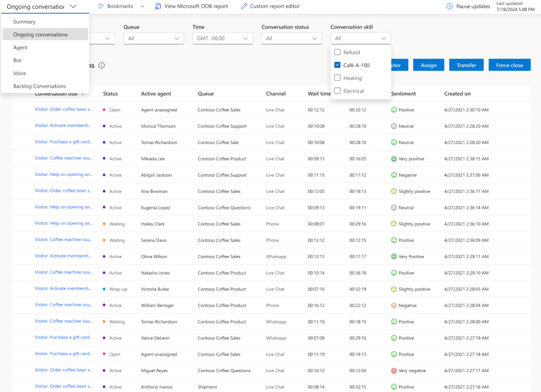Click the Positive sentiment icon in Anthony Ivanov's row
The height and width of the screenshot is (392, 541).
point(394,387)
